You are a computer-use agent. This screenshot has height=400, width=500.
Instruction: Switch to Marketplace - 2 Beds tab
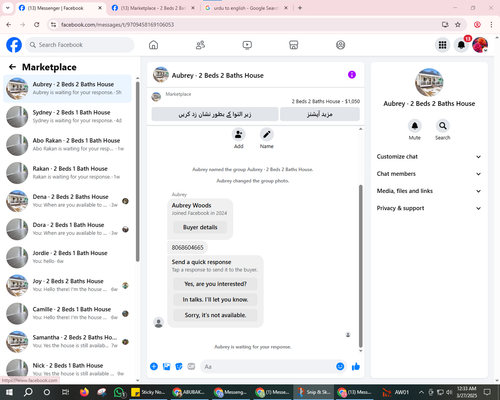click(x=153, y=8)
